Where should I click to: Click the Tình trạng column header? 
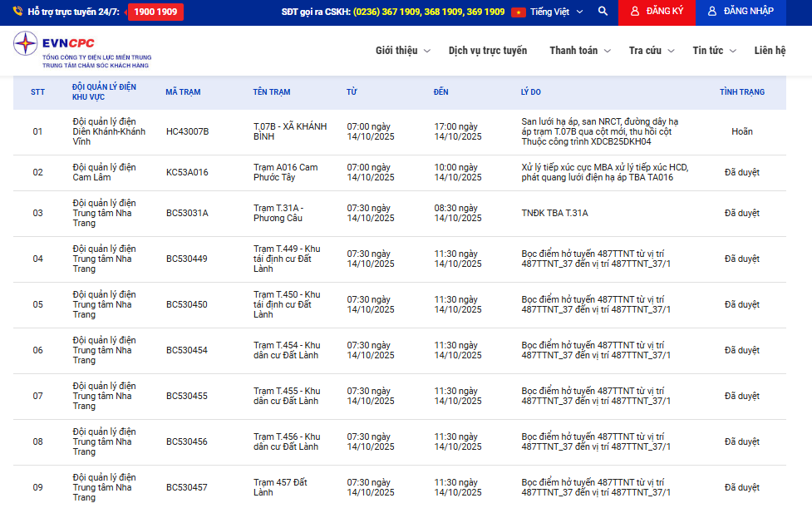point(741,92)
